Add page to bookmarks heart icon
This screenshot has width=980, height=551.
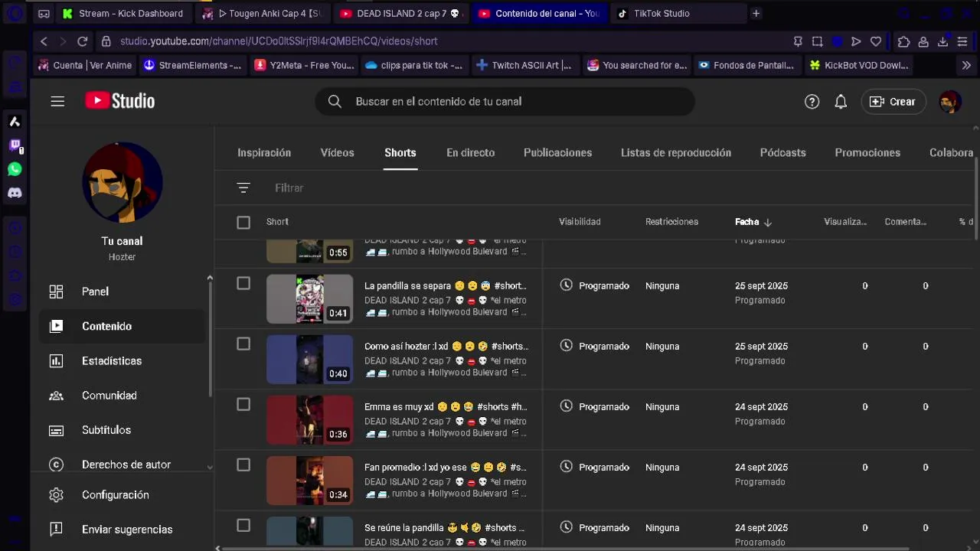(876, 41)
